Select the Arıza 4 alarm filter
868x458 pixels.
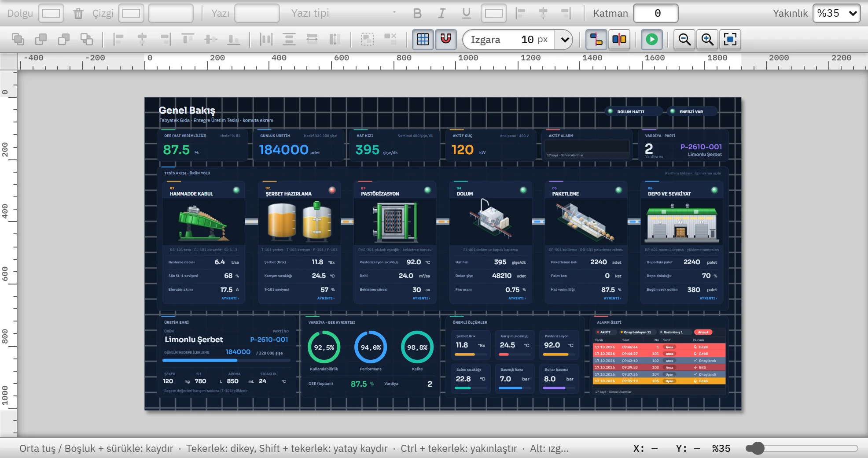[x=703, y=332]
